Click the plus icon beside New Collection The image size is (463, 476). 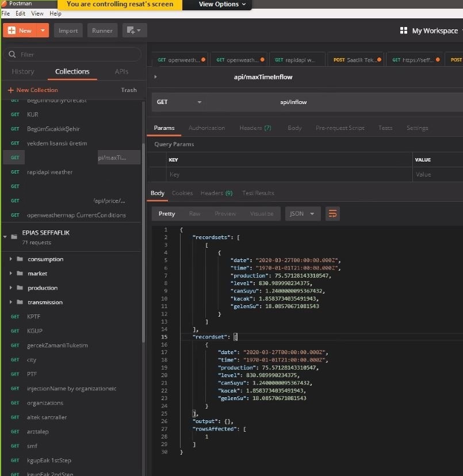point(10,90)
